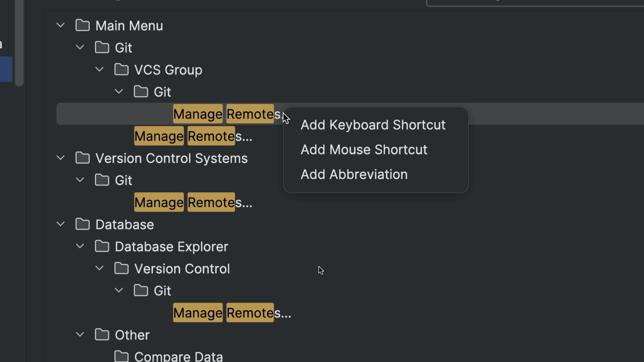This screenshot has width=644, height=362.
Task: Collapse the Database Explorer node
Action: [80, 246]
